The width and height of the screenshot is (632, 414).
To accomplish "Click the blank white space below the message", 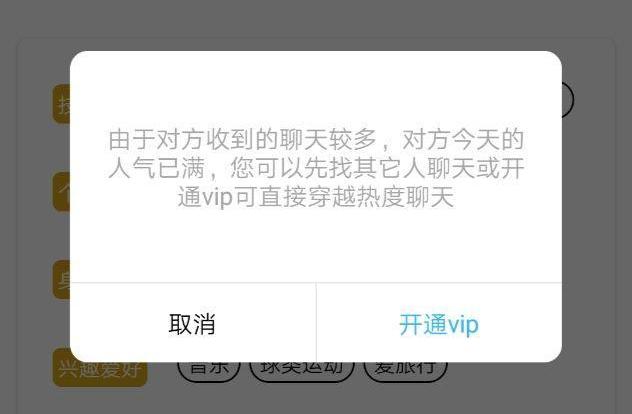I will 316,245.
